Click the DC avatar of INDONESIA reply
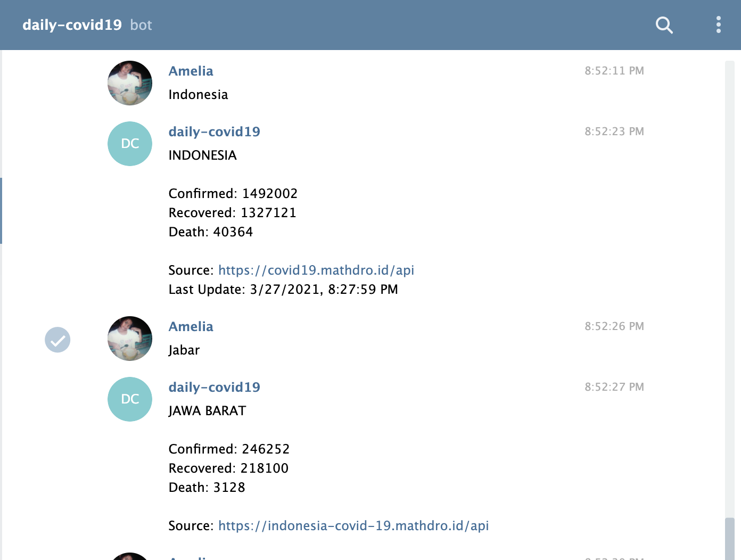The height and width of the screenshot is (560, 741). (x=130, y=144)
